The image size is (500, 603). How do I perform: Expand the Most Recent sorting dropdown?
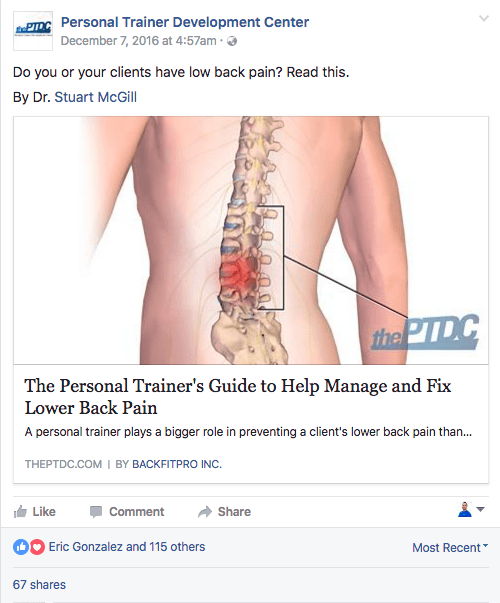(450, 547)
